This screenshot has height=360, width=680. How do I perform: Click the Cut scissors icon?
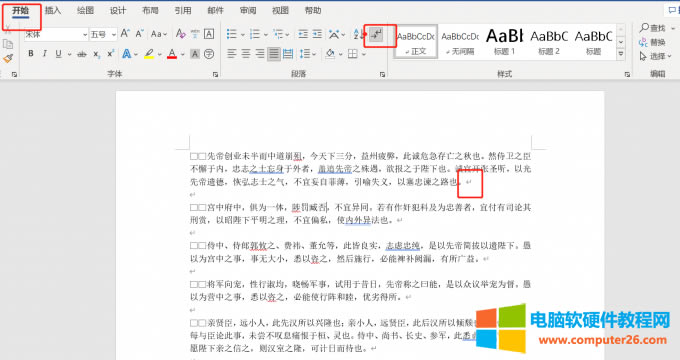pyautogui.click(x=7, y=30)
